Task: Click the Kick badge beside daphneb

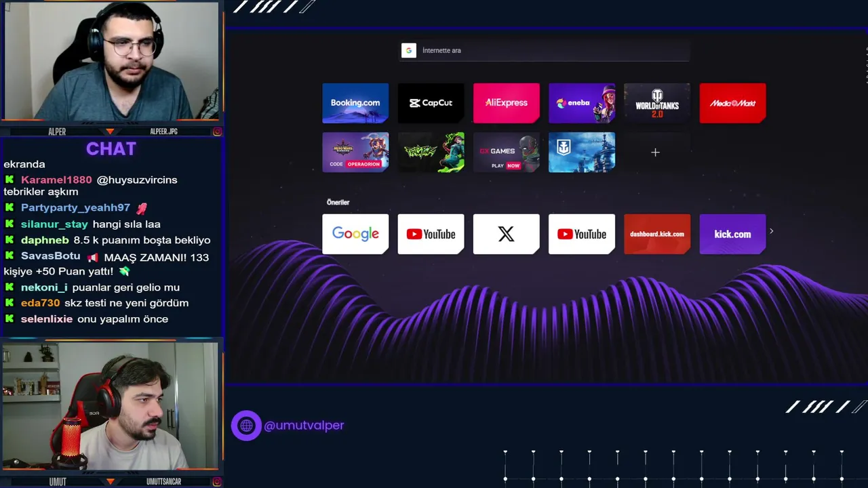Action: (x=9, y=240)
